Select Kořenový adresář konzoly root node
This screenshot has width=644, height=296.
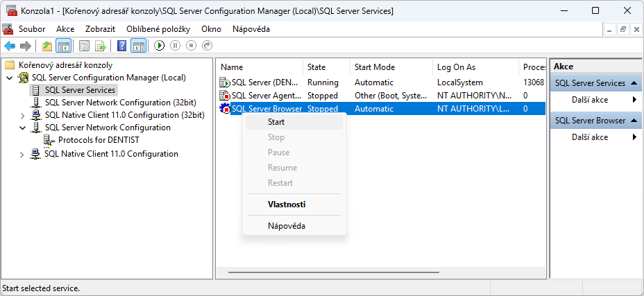coord(66,65)
